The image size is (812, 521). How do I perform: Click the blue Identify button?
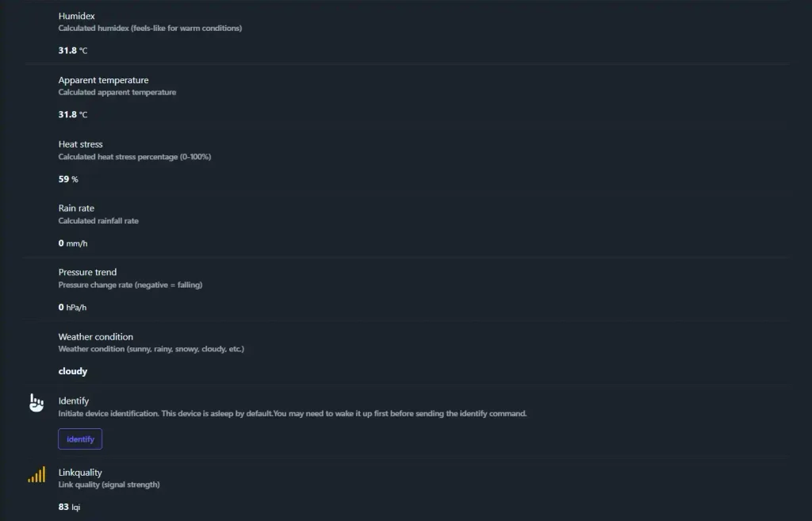click(x=80, y=439)
